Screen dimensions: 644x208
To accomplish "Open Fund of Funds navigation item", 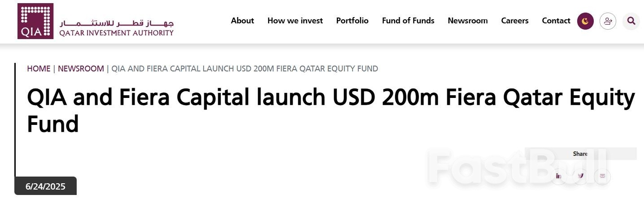I will point(408,21).
